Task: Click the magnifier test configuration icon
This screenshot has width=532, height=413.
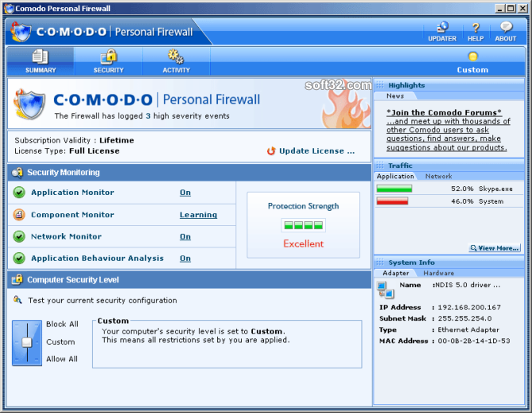Action: click(x=17, y=300)
